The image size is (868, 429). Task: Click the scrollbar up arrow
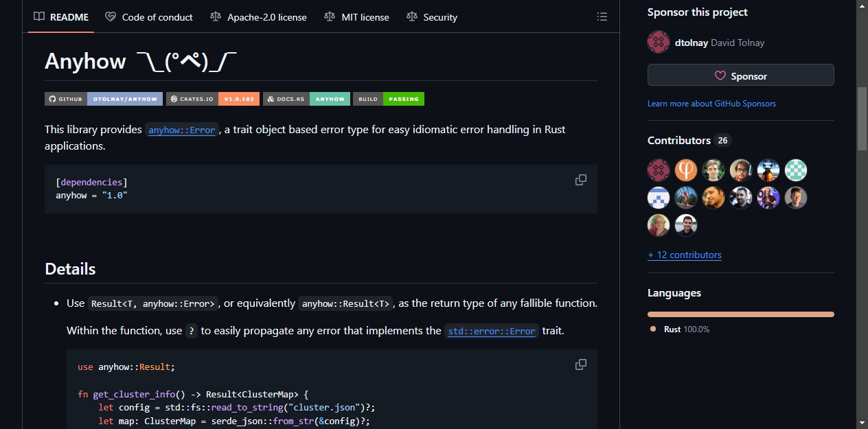(862, 5)
